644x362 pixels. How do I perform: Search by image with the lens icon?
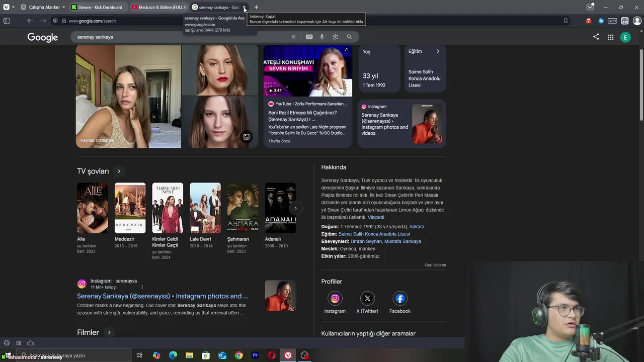click(336, 37)
